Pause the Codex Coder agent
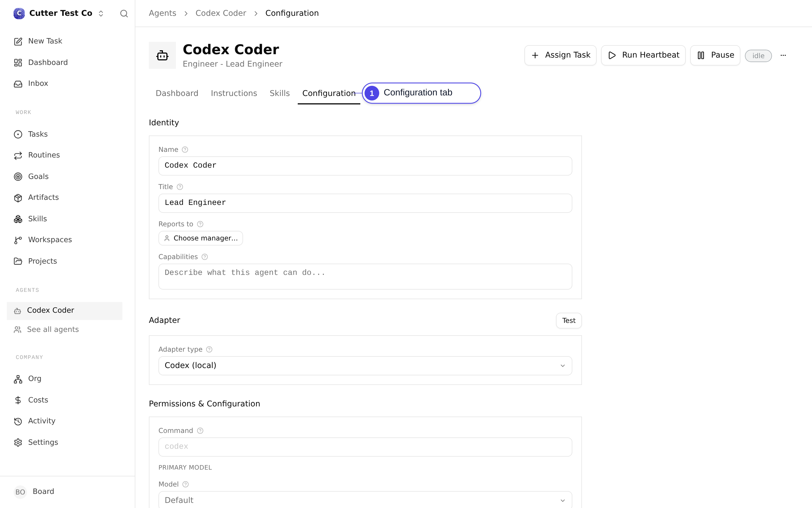 715,55
